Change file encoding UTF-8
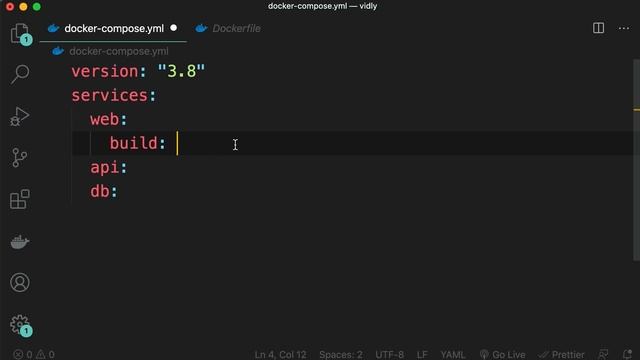Screen dimensions: 640x360 [389, 354]
